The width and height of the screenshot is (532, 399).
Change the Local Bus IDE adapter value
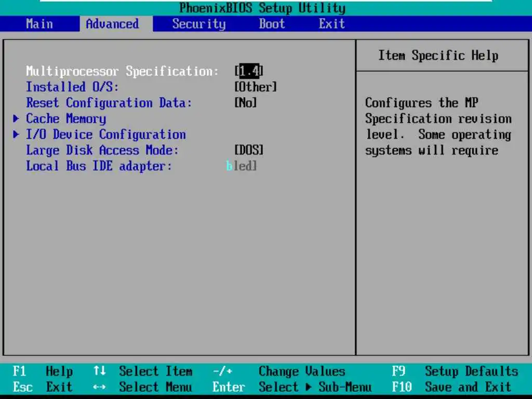tap(241, 166)
